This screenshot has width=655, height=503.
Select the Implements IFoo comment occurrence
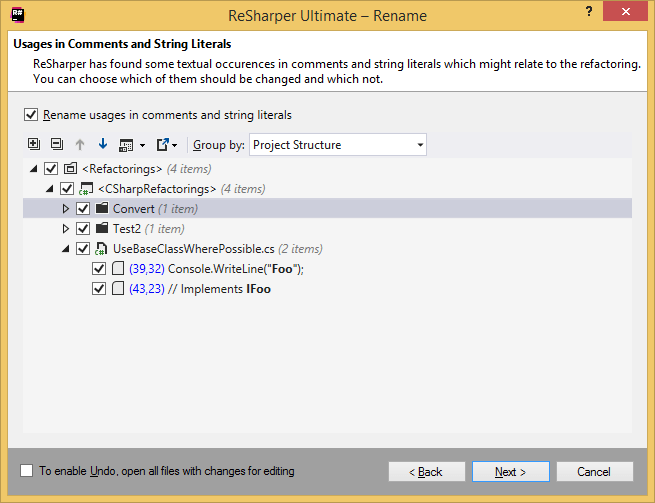[200, 289]
